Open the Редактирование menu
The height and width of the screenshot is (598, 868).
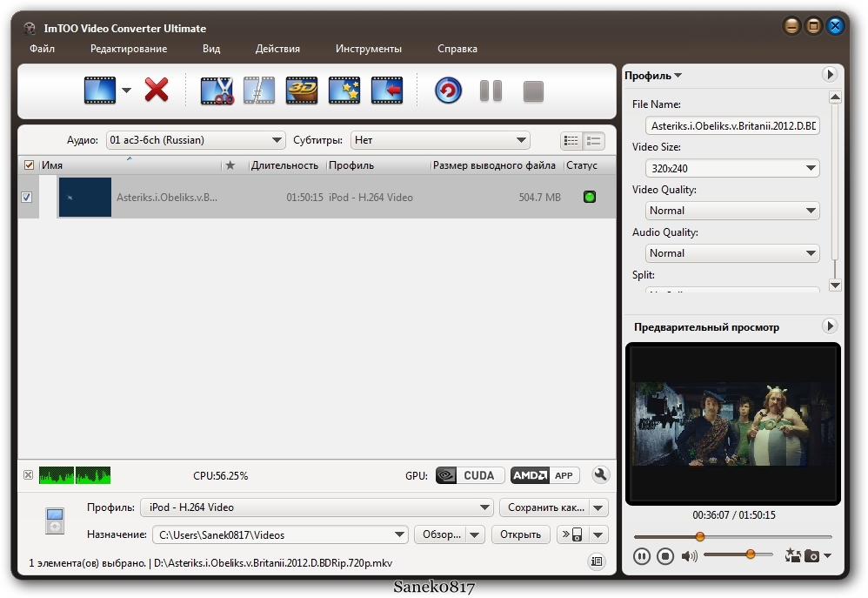pyautogui.click(x=129, y=49)
